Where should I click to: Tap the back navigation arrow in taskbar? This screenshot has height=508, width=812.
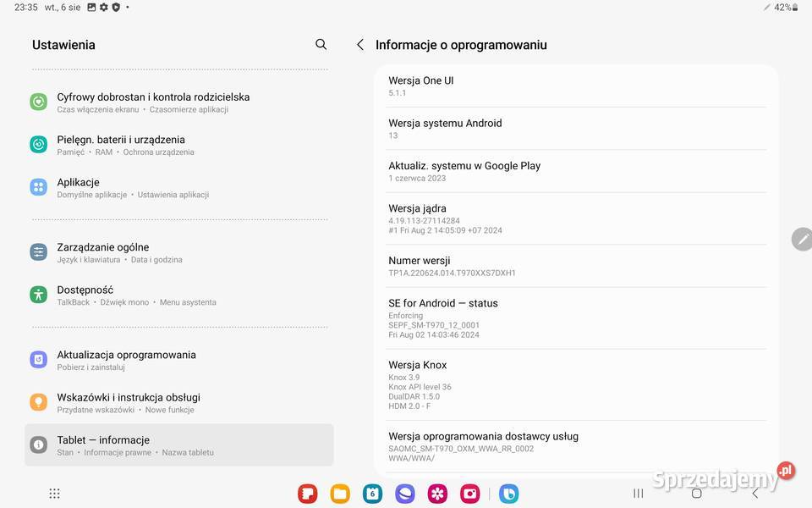[755, 493]
